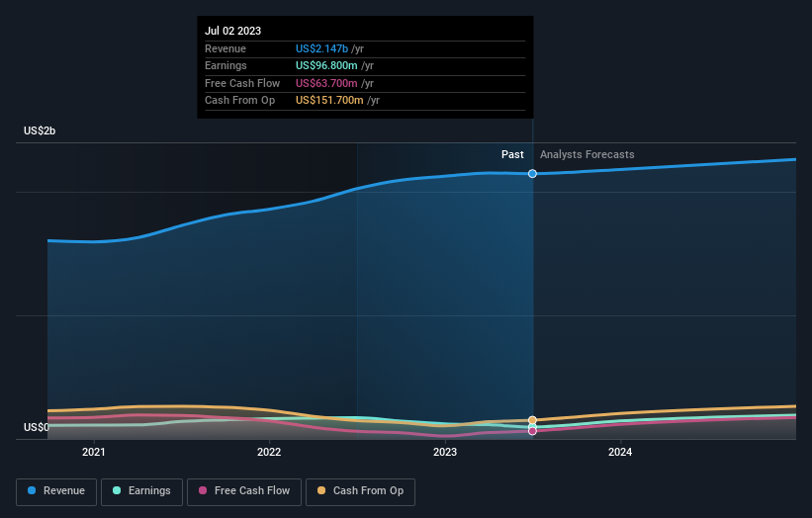Click the 2021 x-axis label

tap(94, 453)
